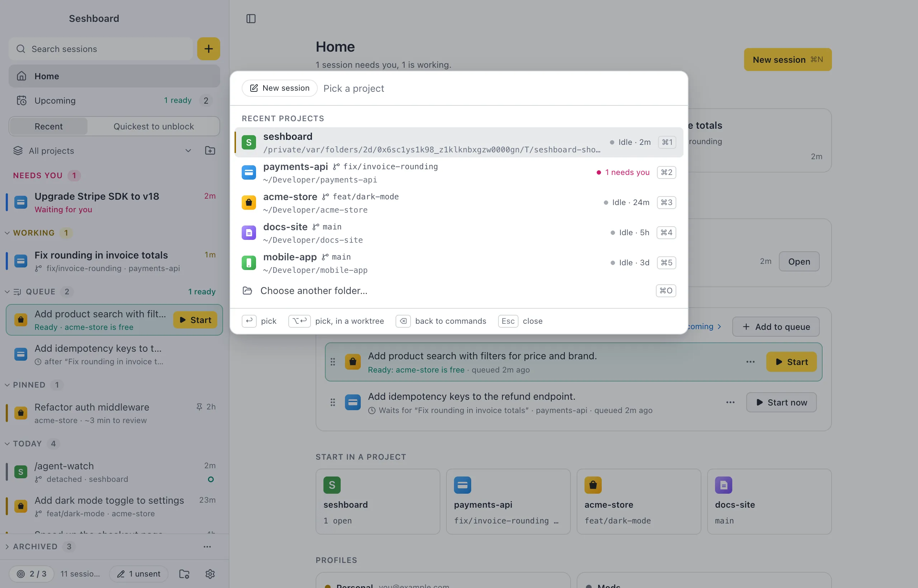Click the folder settings icon in footer
The width and height of the screenshot is (918, 588).
tap(184, 574)
